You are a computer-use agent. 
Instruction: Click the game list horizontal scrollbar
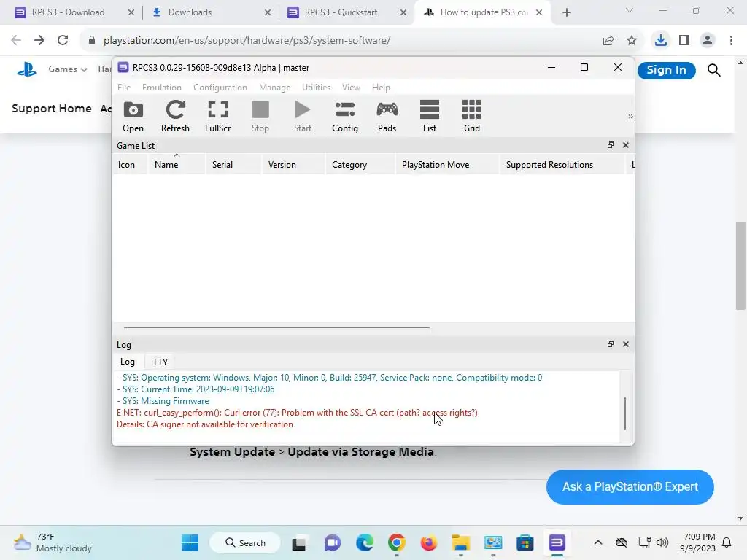[276, 327]
